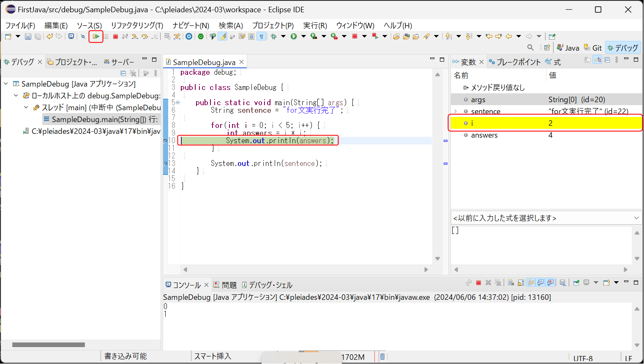This screenshot has width=644, height=364.
Task: Open a console from the toolbar
Action: coord(71,36)
